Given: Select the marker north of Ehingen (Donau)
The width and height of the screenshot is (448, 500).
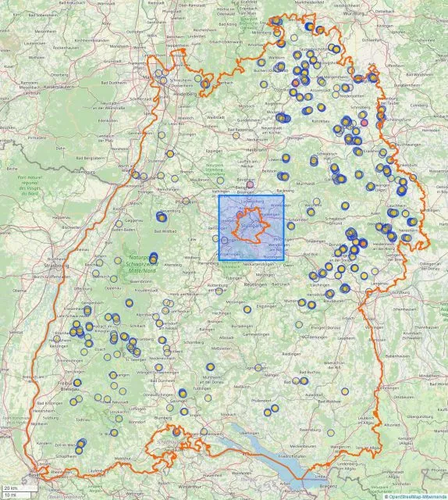Looking at the screenshot, I should [299, 325].
